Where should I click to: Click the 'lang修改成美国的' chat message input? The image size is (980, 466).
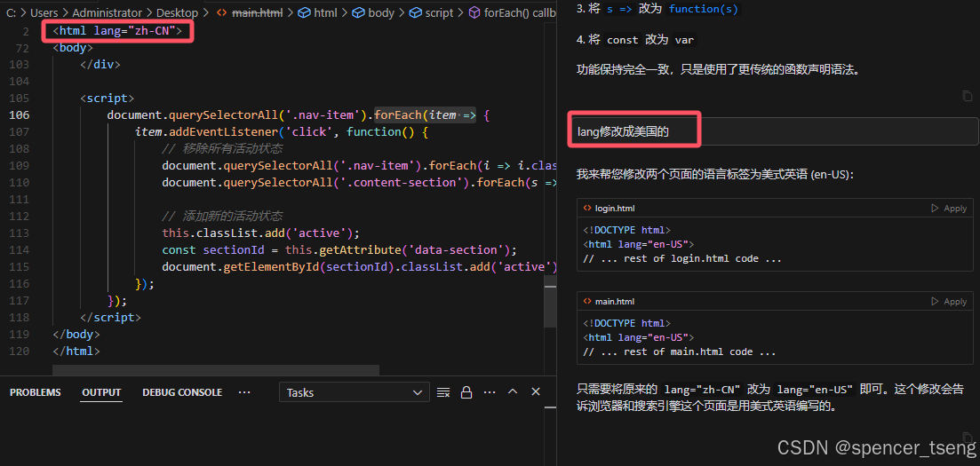(x=772, y=131)
